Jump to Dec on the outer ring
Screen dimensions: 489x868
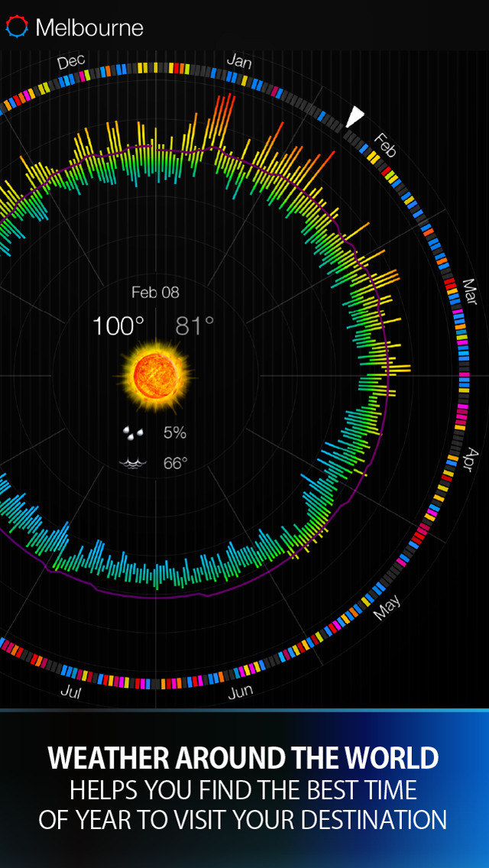coord(71,62)
